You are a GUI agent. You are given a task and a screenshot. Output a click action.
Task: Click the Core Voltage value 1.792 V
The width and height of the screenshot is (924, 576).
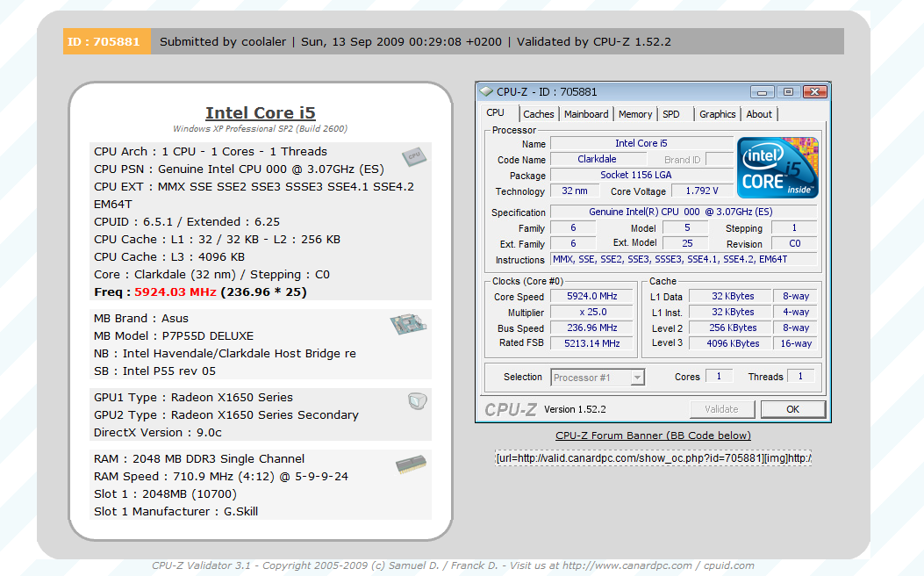click(701, 191)
